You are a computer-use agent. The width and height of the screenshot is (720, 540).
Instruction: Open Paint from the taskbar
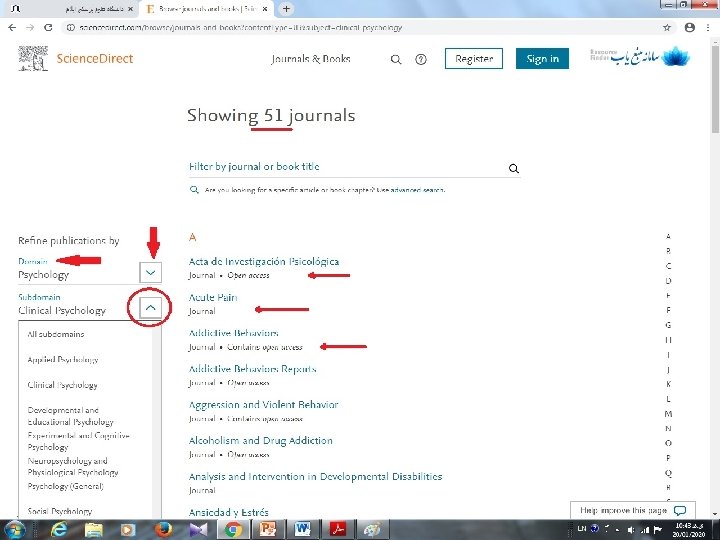tap(372, 530)
